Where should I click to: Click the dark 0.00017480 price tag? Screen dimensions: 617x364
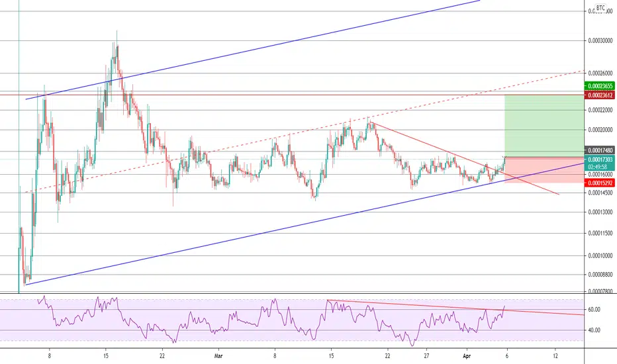coord(599,150)
